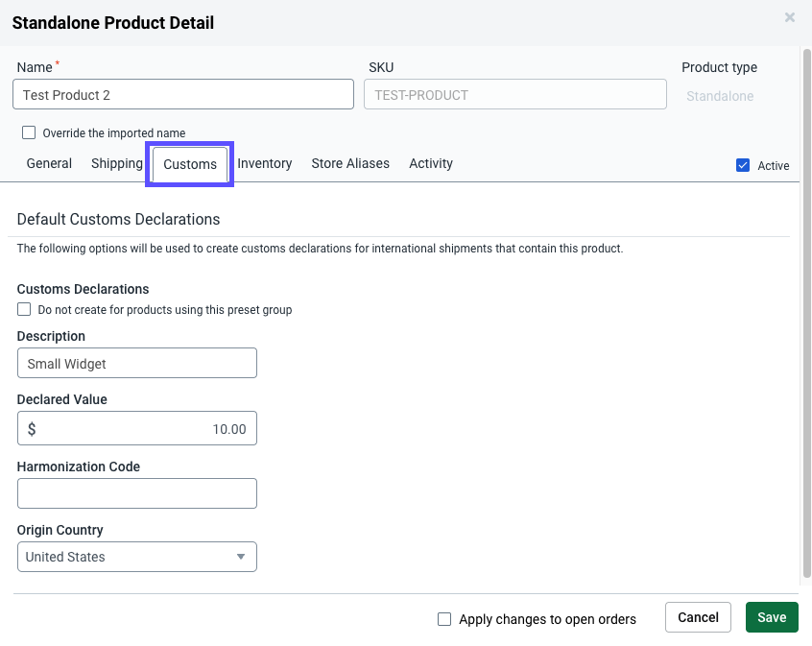Select the Inventory tab
The image size is (812, 646).
[x=265, y=163]
